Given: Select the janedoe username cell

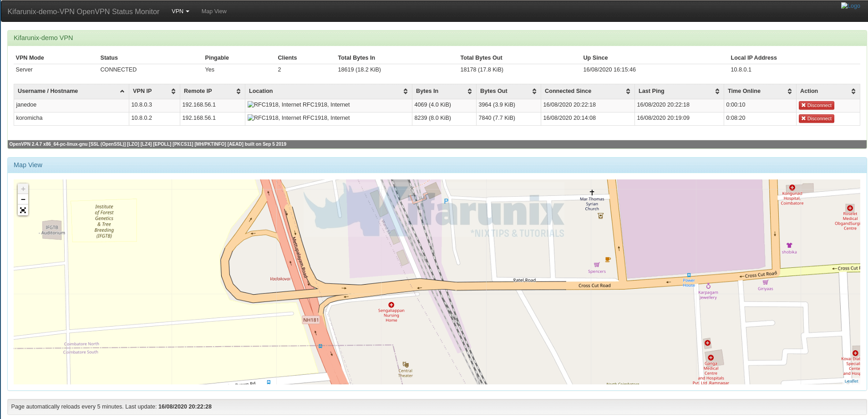Looking at the screenshot, I should (x=71, y=105).
